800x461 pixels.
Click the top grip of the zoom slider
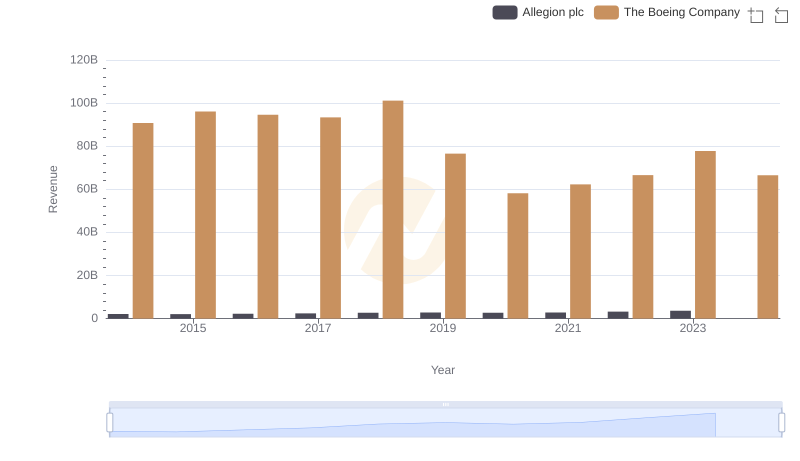coord(445,404)
